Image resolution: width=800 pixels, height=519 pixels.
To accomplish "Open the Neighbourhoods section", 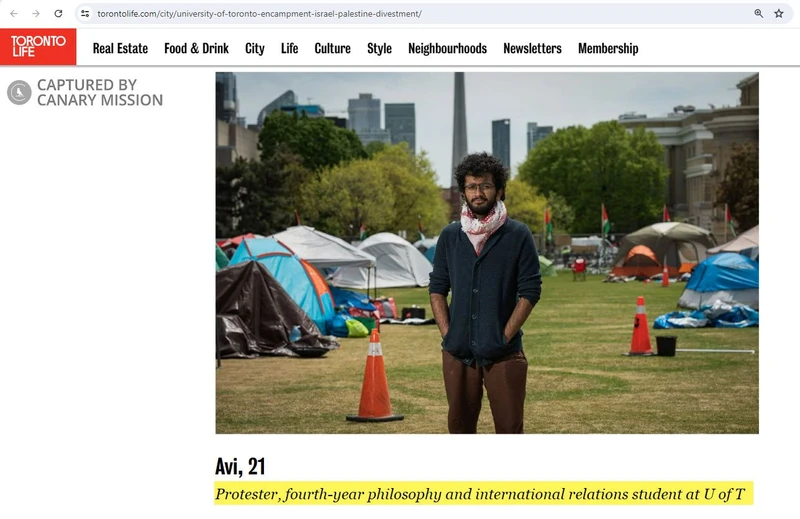I will pyautogui.click(x=447, y=48).
